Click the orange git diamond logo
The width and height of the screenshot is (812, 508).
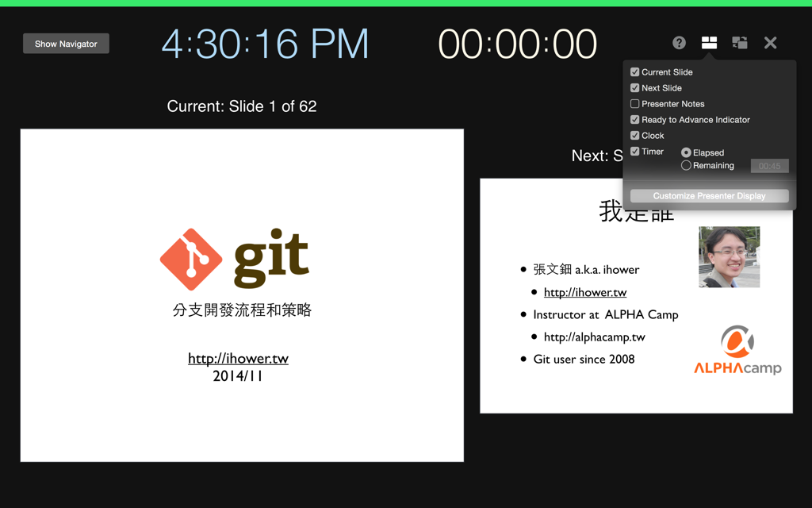coord(191,260)
